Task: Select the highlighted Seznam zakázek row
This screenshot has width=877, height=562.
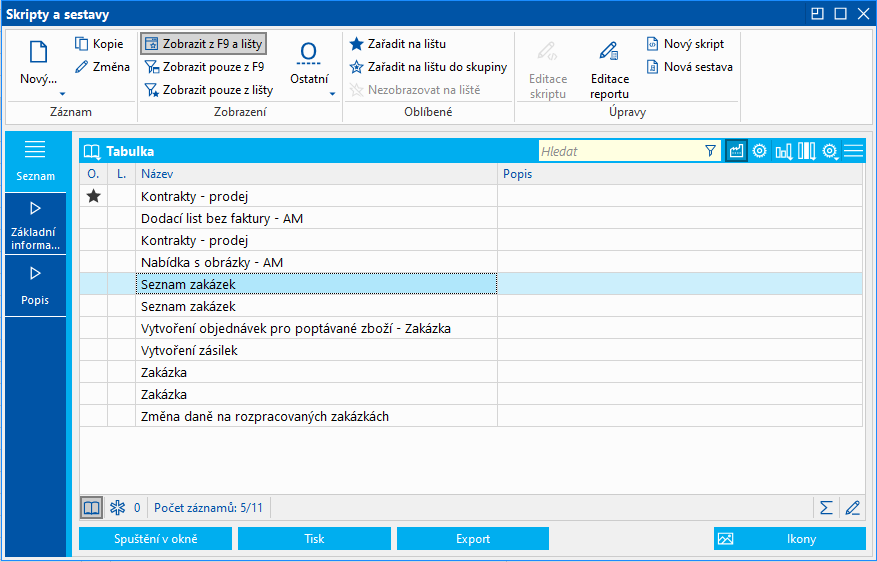Action: (470, 284)
